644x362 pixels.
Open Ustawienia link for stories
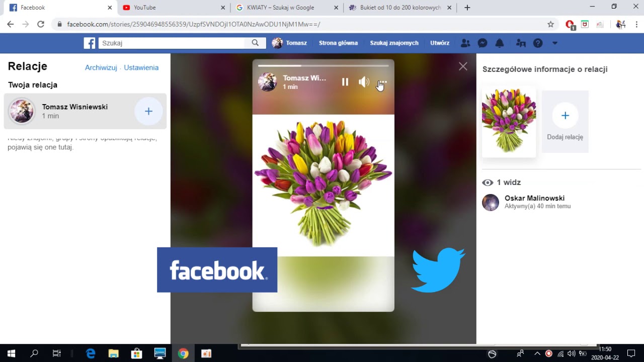point(141,67)
